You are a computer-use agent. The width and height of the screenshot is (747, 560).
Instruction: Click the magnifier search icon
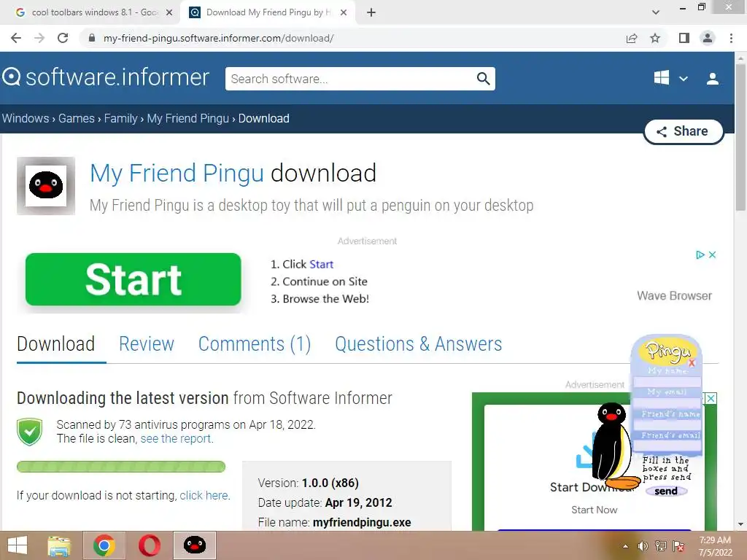pyautogui.click(x=483, y=79)
